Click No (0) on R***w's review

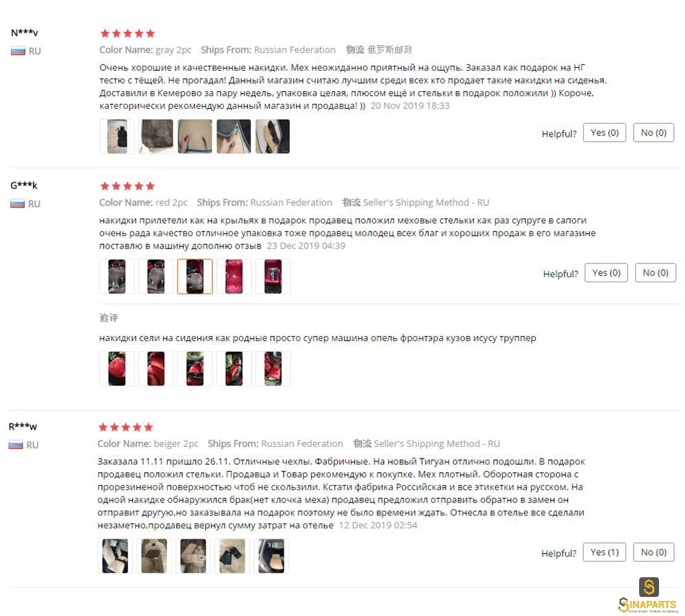click(x=653, y=552)
